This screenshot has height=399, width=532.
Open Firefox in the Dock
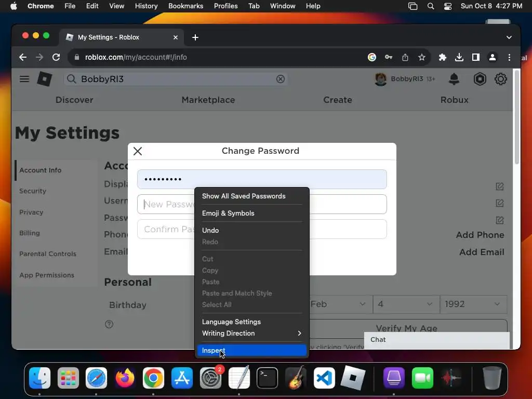(125, 378)
